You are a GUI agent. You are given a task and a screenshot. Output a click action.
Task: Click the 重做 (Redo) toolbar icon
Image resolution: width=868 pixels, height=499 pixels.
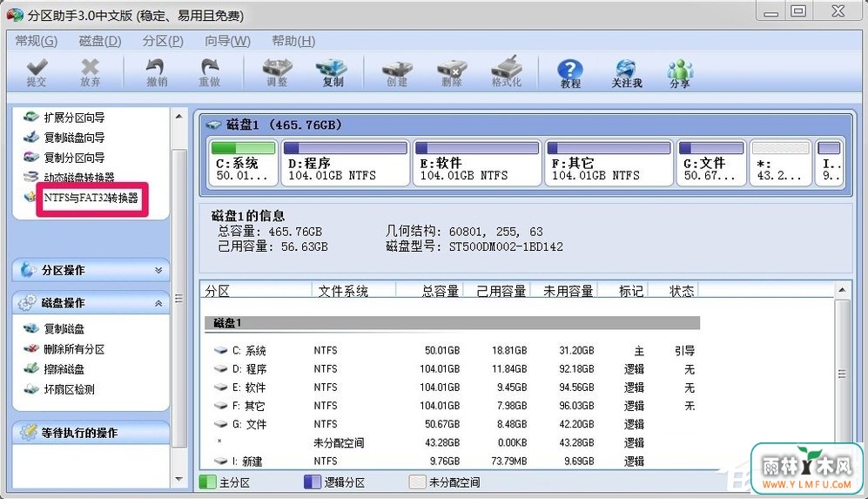point(210,73)
